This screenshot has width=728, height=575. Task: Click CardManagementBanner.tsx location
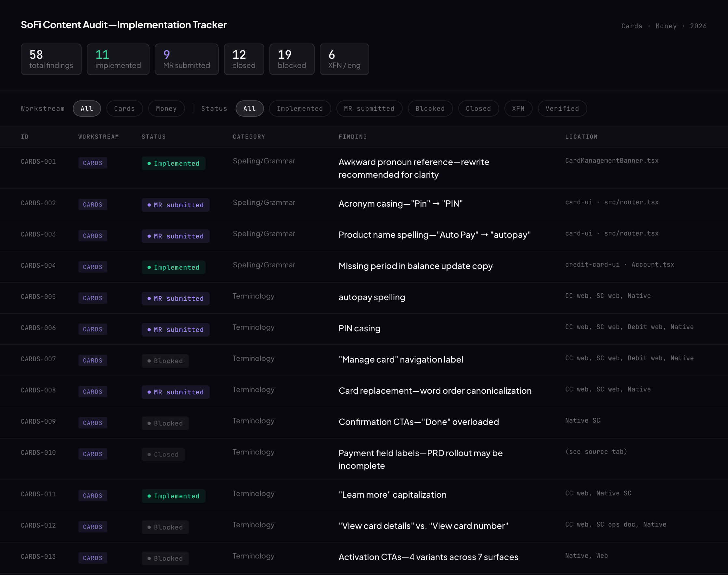[x=612, y=160]
